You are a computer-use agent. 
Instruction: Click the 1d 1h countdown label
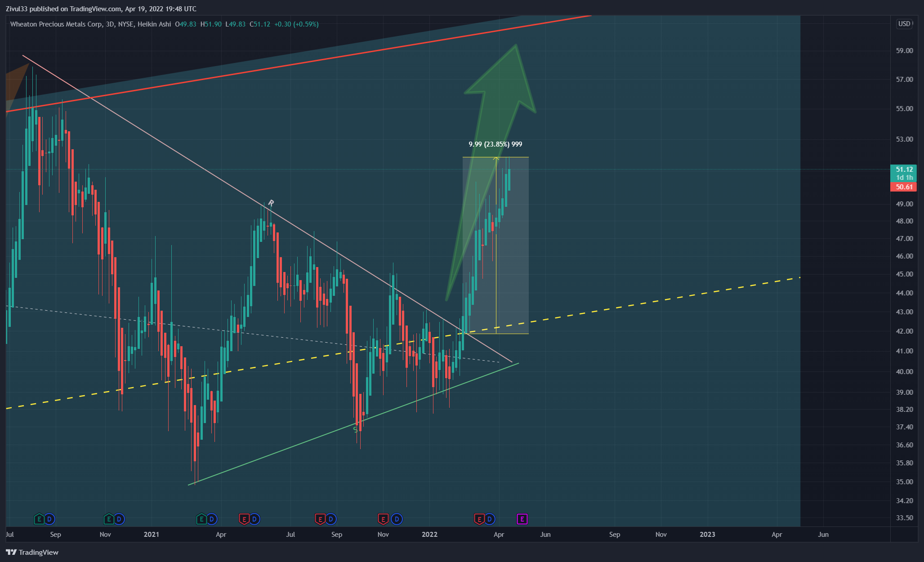(x=904, y=178)
